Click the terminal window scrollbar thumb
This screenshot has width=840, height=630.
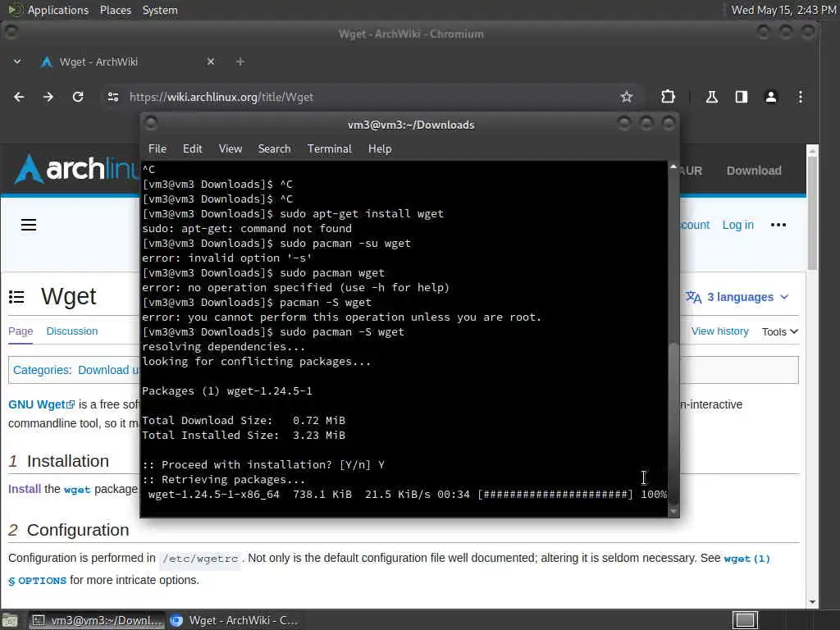pos(673,423)
